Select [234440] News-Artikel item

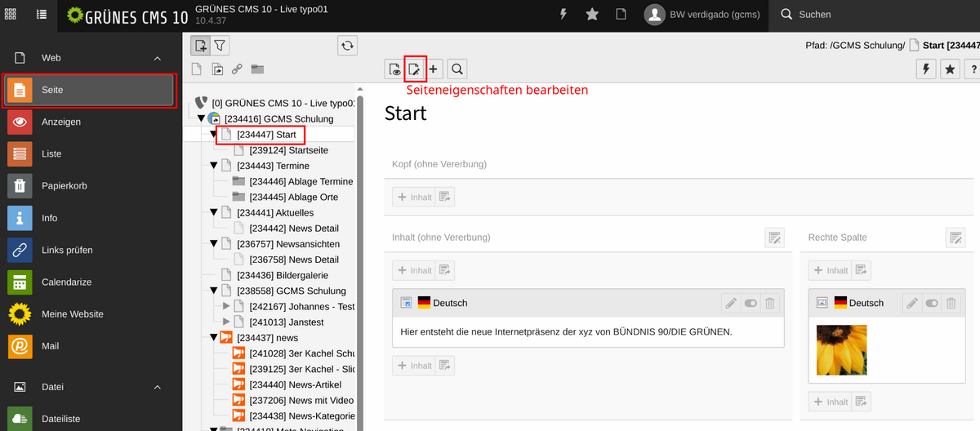tap(295, 384)
